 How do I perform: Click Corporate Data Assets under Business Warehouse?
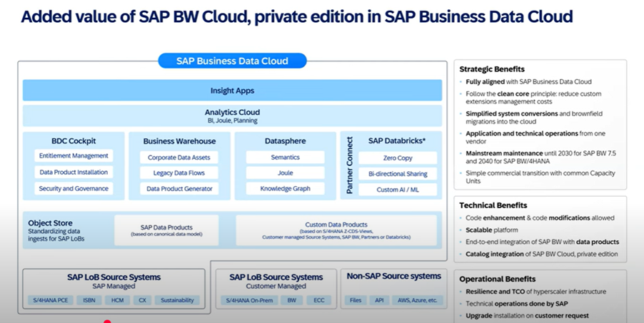pos(179,157)
